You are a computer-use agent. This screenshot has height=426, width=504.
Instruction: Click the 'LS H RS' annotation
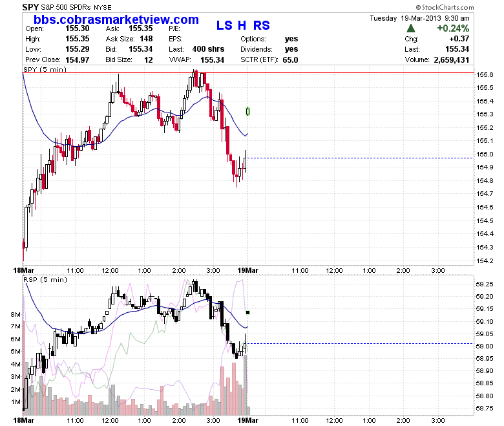pos(243,25)
